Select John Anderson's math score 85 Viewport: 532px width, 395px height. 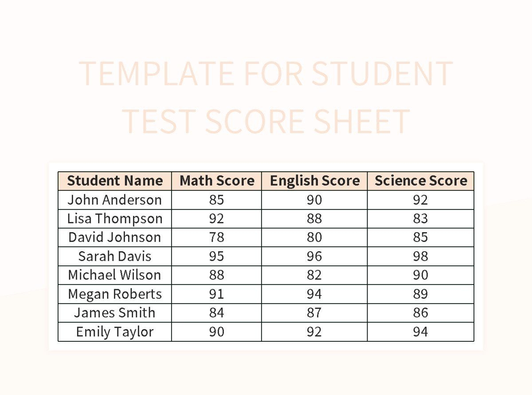click(217, 200)
